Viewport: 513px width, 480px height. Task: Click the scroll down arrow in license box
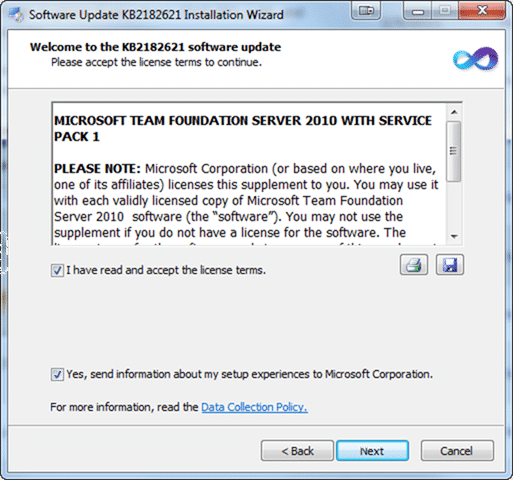(x=454, y=237)
